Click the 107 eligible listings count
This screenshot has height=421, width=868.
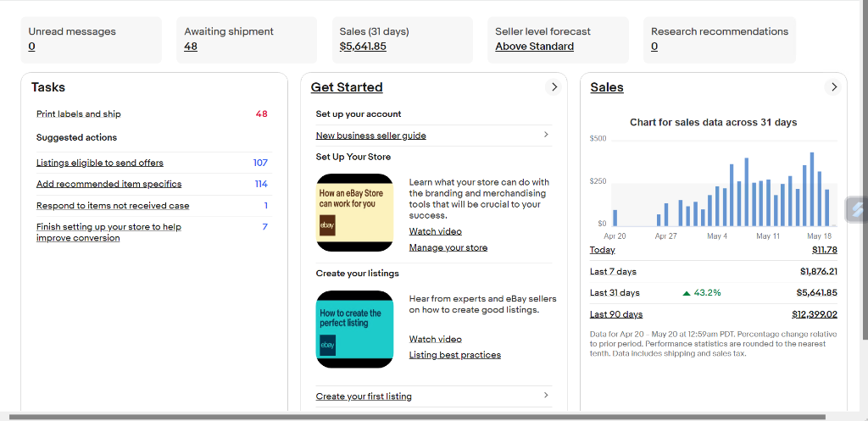click(260, 163)
